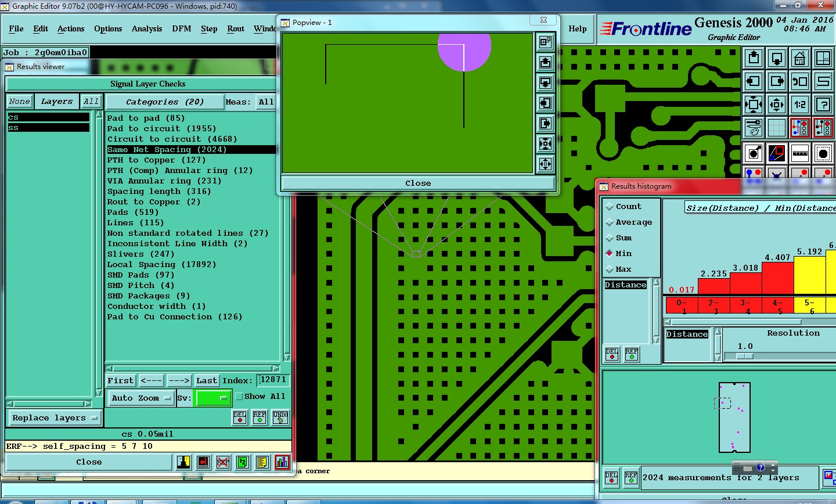Open the Rout menu

(236, 28)
